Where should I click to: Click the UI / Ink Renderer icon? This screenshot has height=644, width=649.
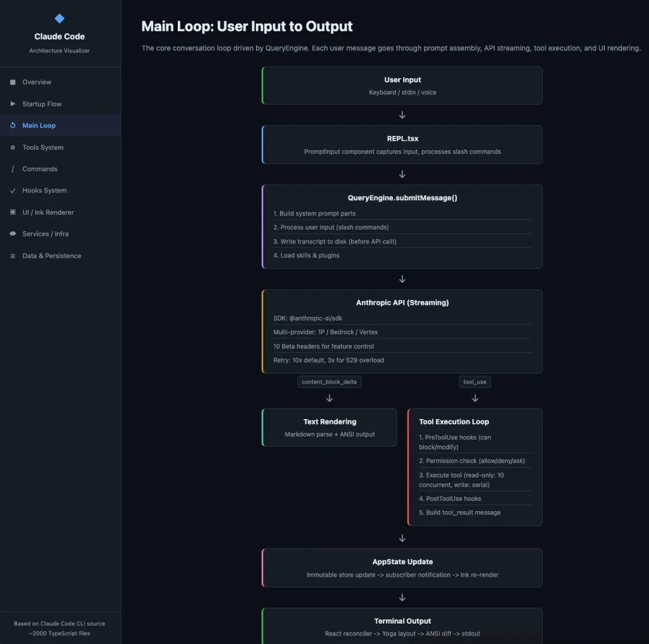13,212
